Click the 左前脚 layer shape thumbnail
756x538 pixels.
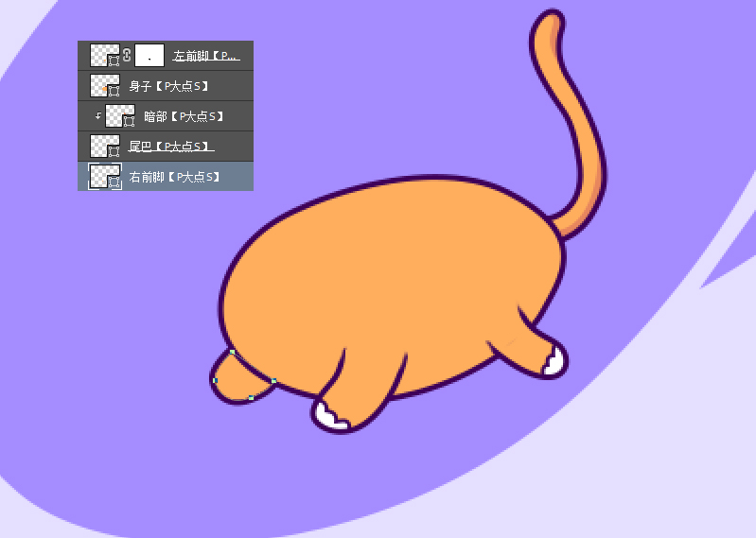coord(104,56)
